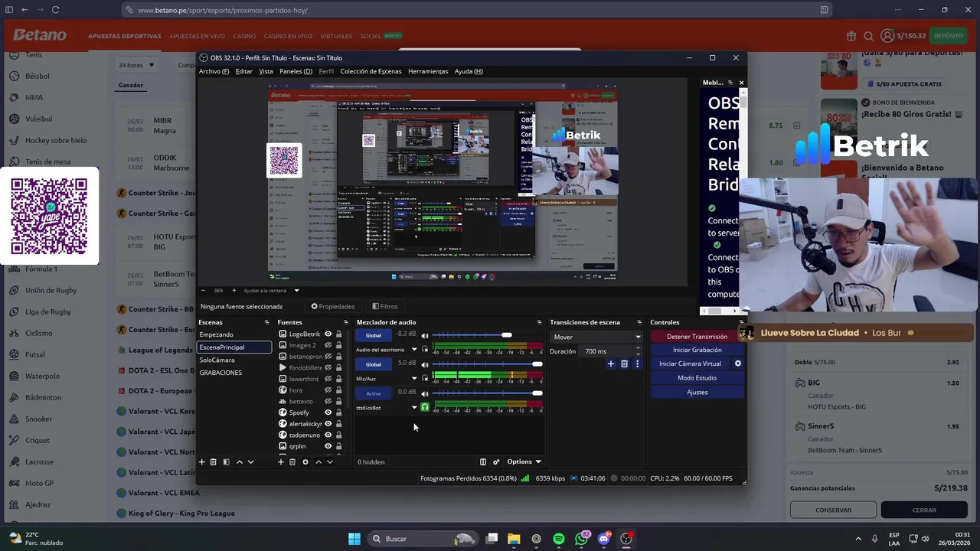Mute Audio del escritorio speaker icon

coord(425,335)
